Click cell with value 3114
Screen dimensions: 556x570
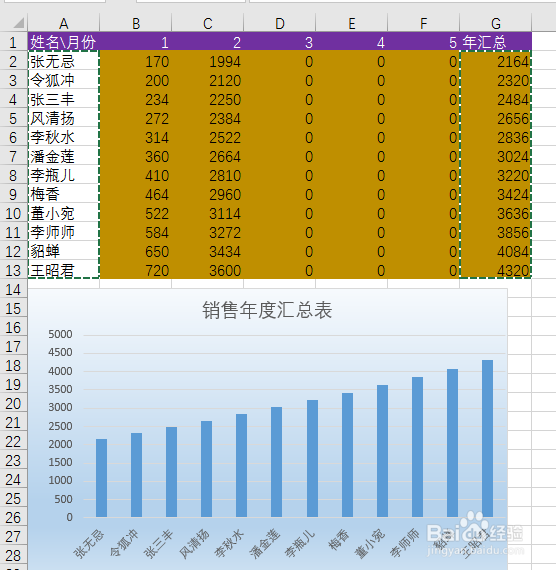pyautogui.click(x=208, y=213)
